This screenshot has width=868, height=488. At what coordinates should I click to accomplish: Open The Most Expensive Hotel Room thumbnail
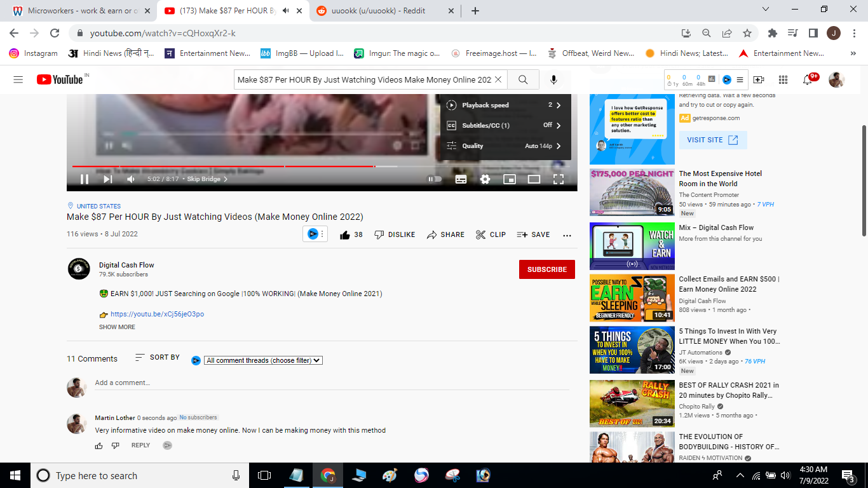632,192
